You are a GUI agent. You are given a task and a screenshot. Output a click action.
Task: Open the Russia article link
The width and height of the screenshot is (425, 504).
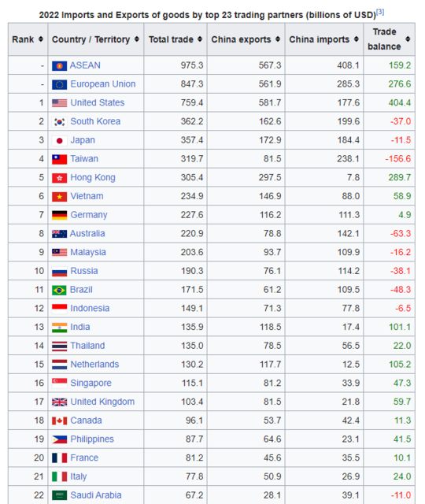point(84,271)
